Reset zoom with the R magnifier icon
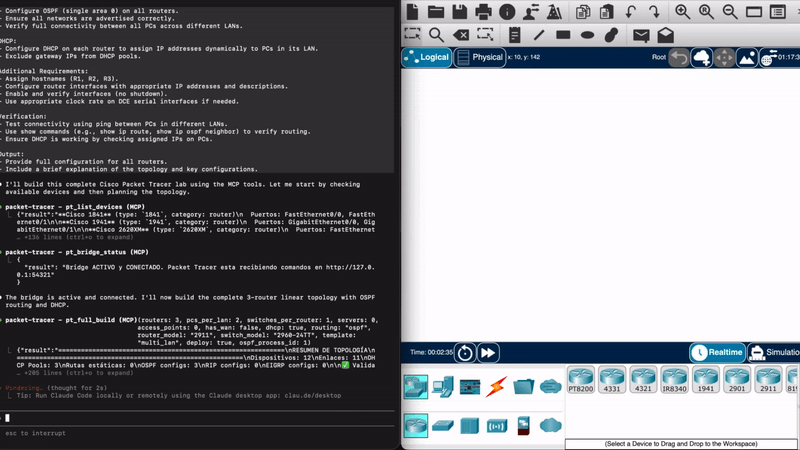This screenshot has height=450, width=800. 706,11
